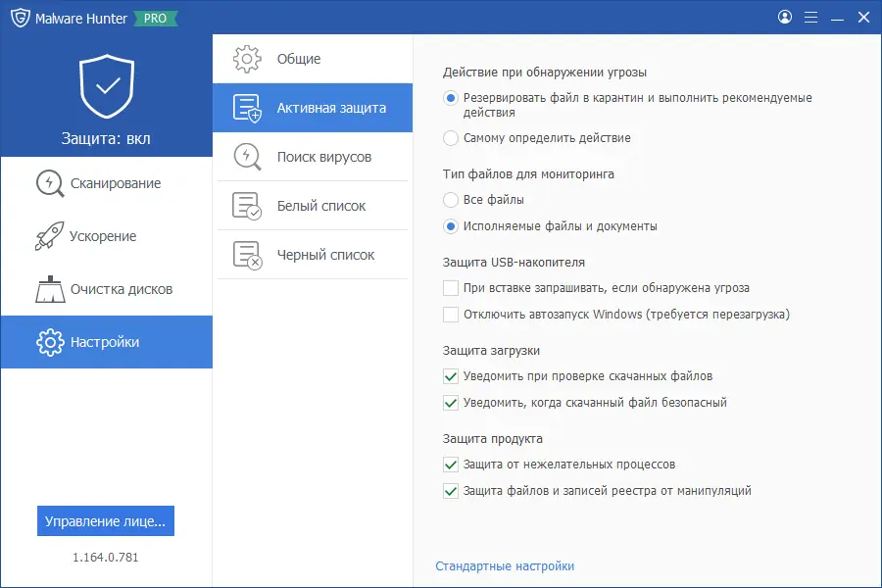Screen dimensions: 882x588
Task: Uncheck 'Уведомить при проверке скачанных файлов'
Action: click(450, 375)
